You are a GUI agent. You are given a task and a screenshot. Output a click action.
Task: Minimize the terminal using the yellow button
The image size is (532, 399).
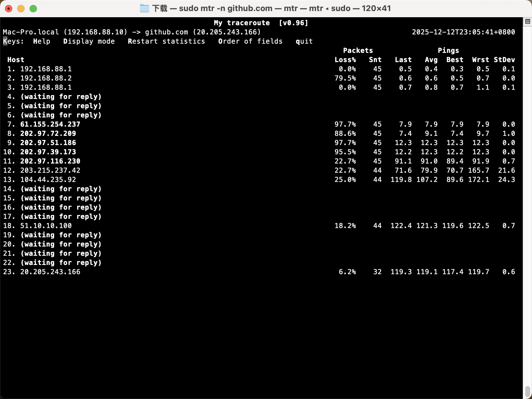(x=21, y=9)
